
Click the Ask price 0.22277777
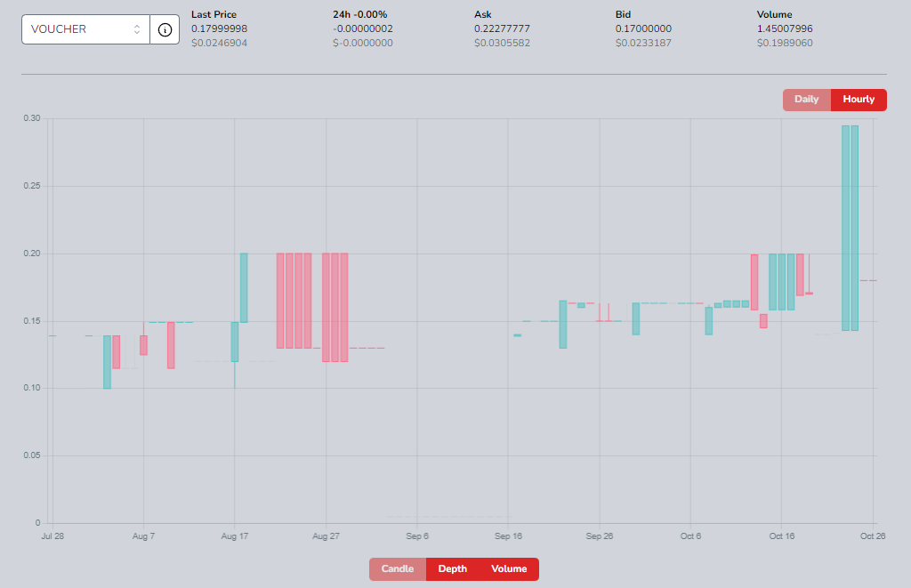(x=502, y=28)
